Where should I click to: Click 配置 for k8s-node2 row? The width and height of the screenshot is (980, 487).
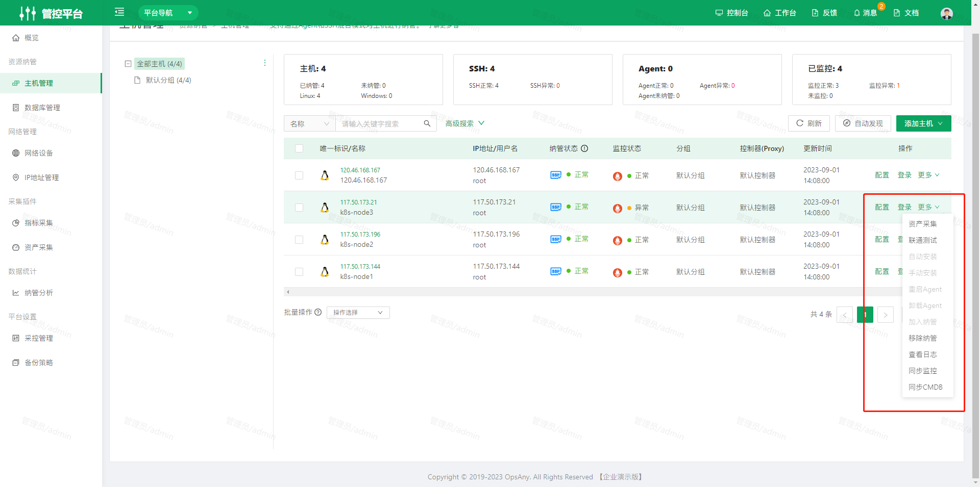[882, 239]
